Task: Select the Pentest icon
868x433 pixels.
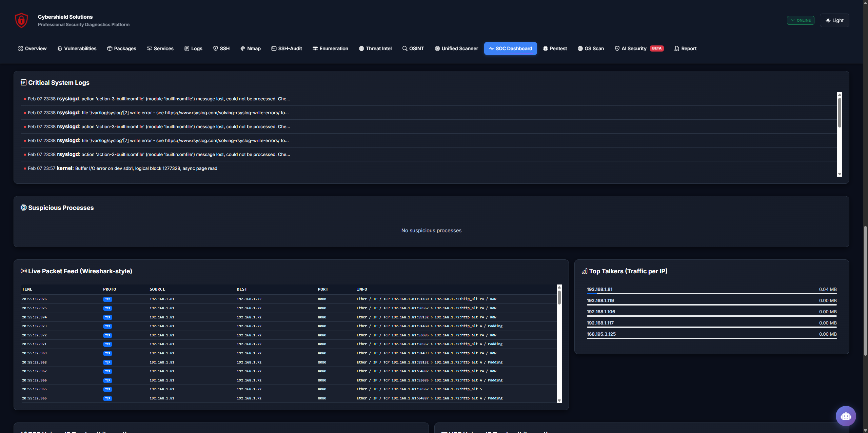Action: pos(545,48)
